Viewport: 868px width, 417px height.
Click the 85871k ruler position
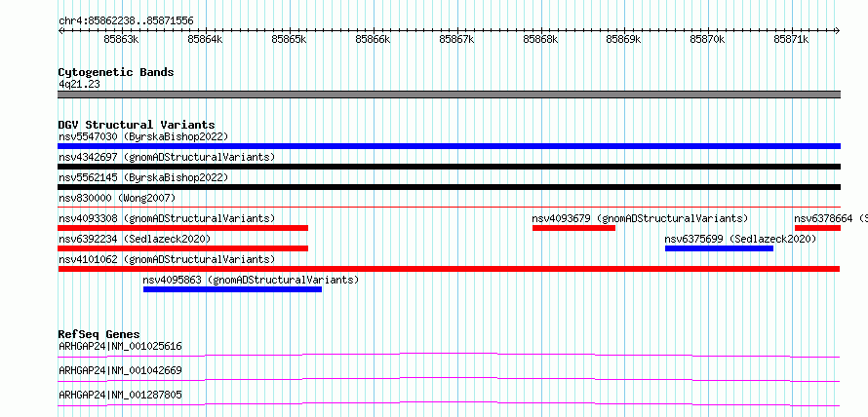pyautogui.click(x=792, y=39)
